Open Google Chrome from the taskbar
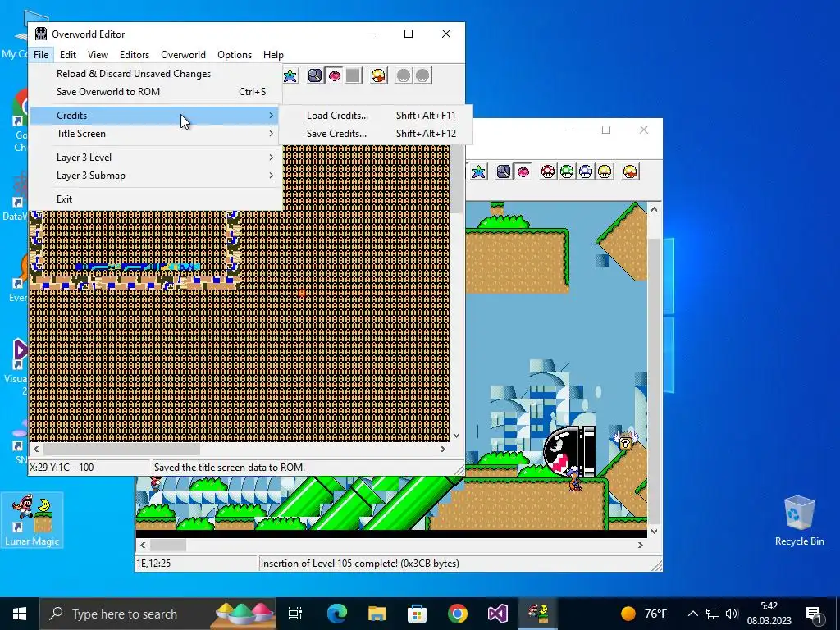The image size is (840, 630). coord(458,614)
